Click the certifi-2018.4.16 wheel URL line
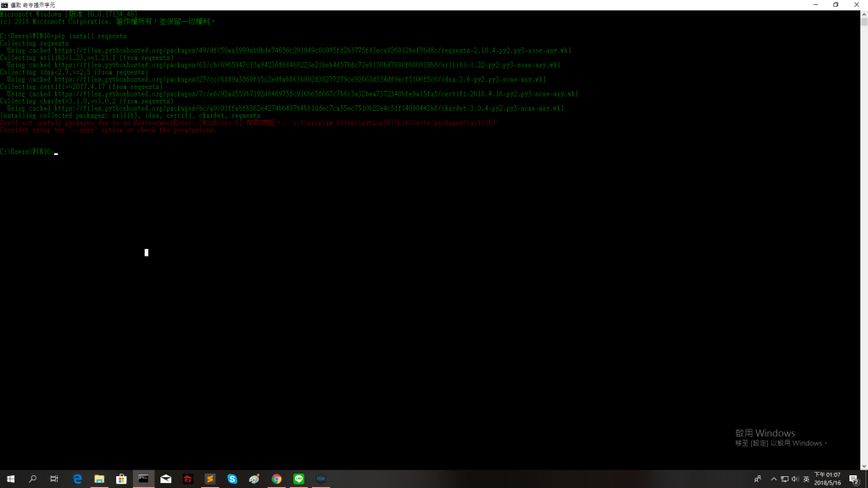This screenshot has width=868, height=488. pos(292,94)
